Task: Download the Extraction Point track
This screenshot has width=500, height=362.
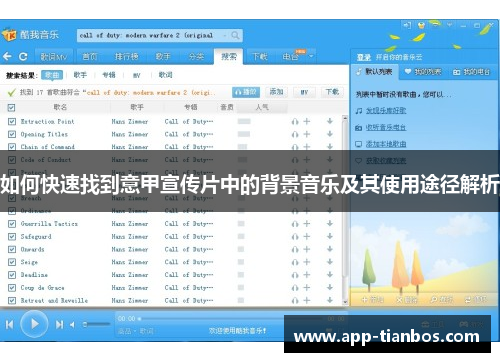Action: (330, 121)
